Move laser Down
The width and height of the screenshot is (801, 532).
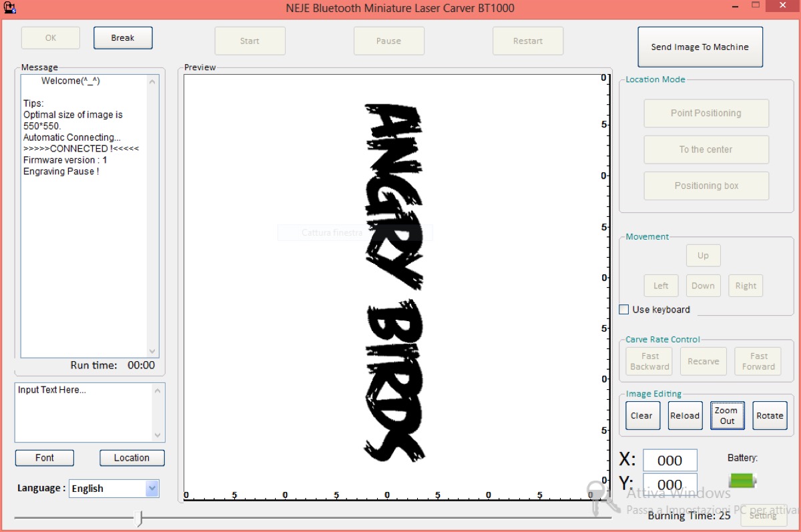[703, 286]
